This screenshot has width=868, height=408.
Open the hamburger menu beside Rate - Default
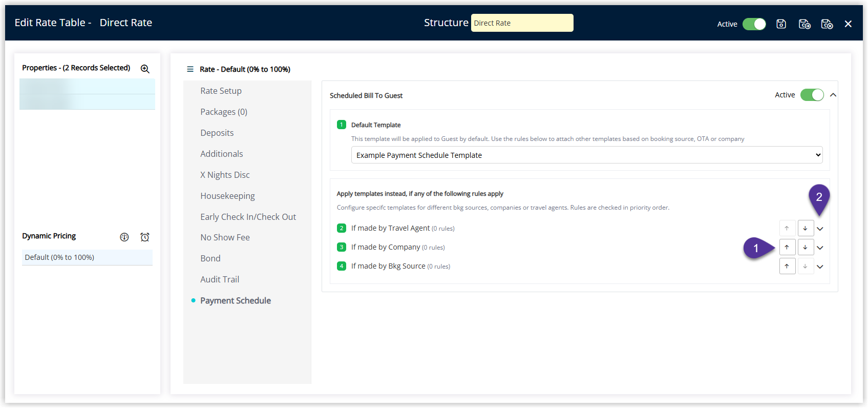190,69
